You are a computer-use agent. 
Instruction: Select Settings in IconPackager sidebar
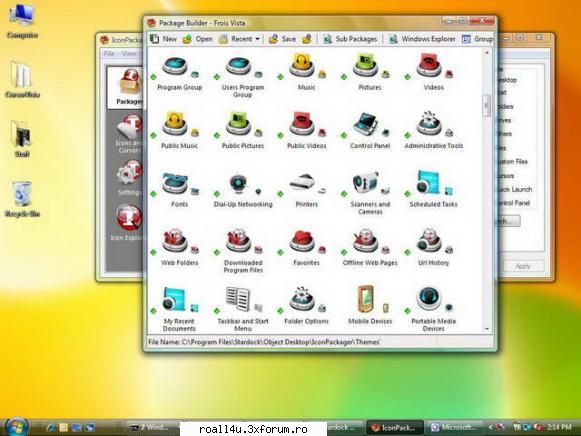128,178
